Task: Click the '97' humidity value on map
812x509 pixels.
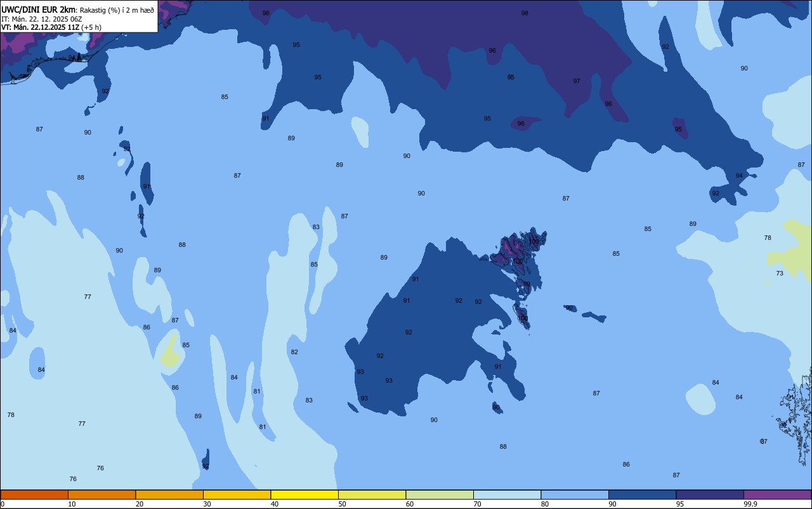Action: [577, 81]
